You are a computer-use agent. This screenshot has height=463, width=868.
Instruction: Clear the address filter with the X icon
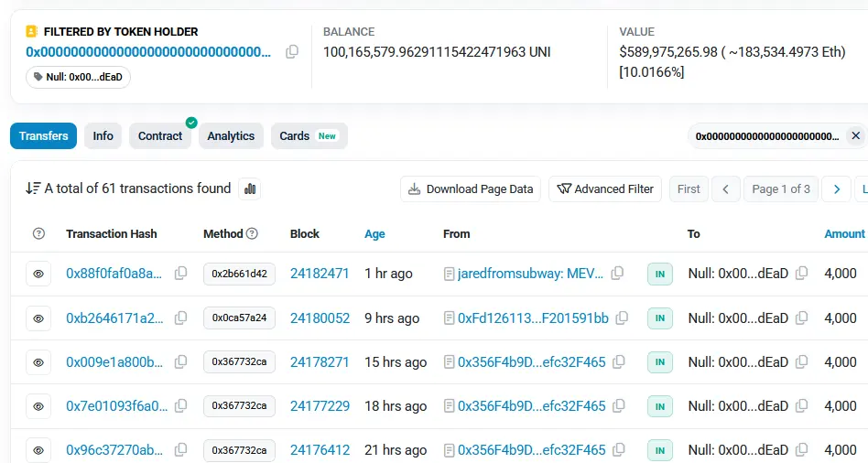pyautogui.click(x=855, y=136)
